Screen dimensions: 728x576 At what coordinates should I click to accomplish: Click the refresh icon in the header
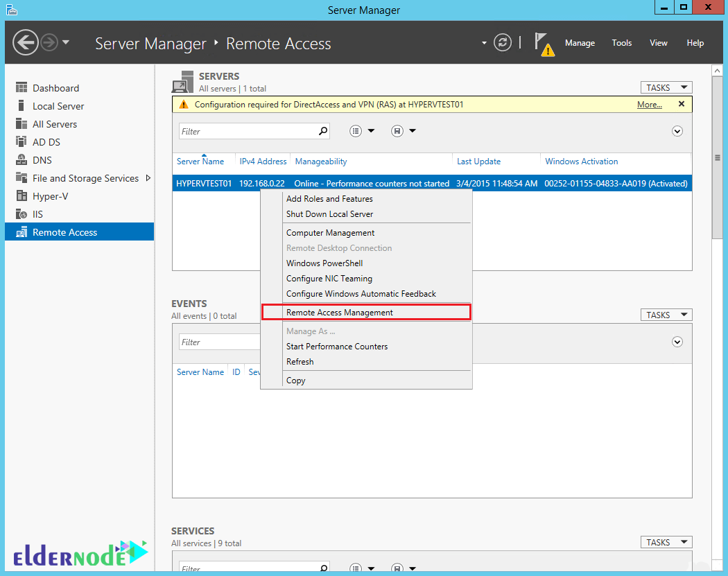pyautogui.click(x=503, y=43)
